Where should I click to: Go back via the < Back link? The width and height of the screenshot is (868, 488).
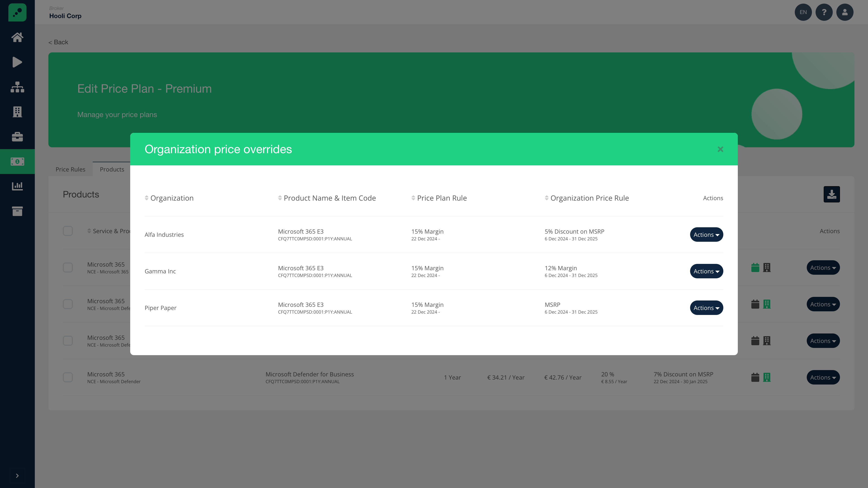pos(58,42)
